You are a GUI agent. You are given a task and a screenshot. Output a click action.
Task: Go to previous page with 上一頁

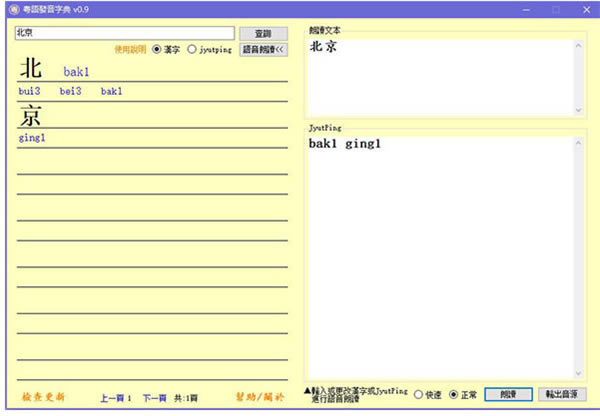(113, 398)
